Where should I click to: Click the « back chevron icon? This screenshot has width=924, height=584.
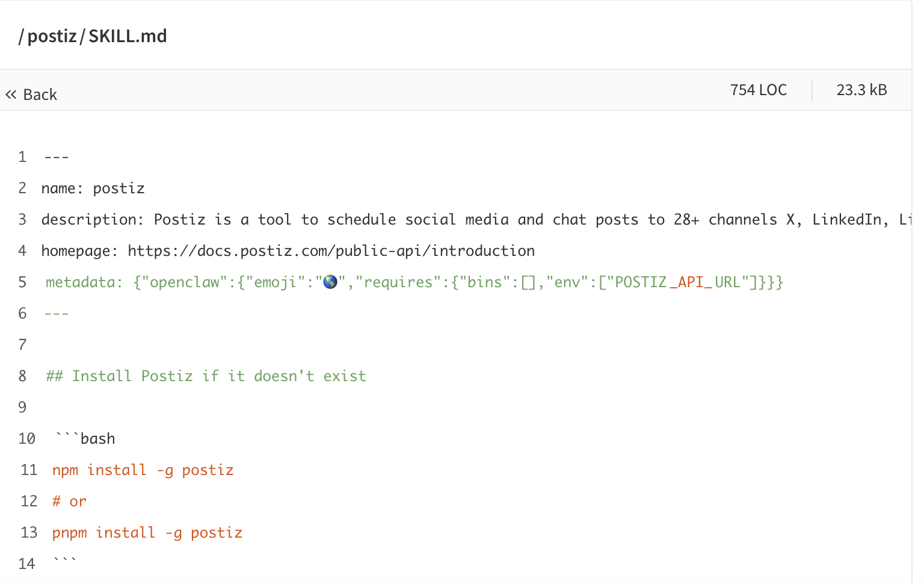pyautogui.click(x=10, y=94)
